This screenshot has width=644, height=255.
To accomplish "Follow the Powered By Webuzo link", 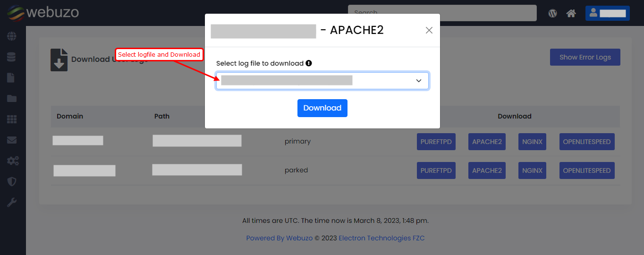I will (279, 238).
